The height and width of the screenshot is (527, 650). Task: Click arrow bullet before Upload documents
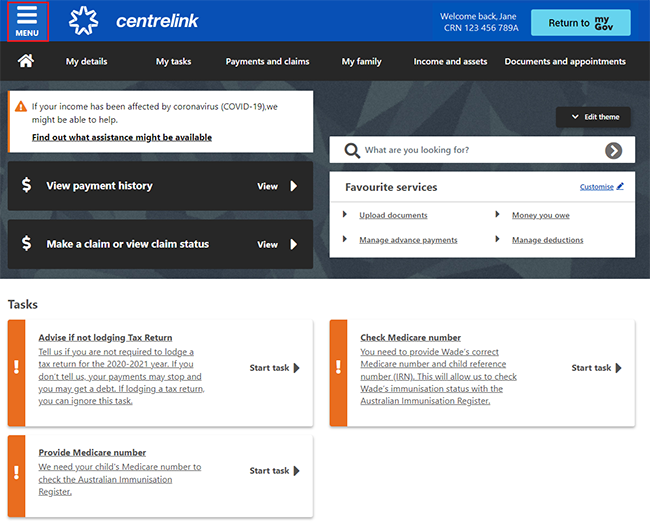[x=345, y=214]
